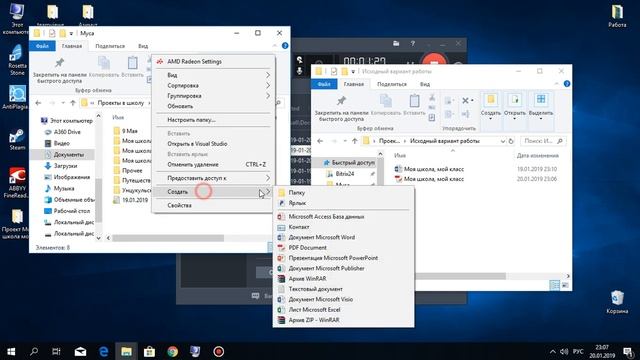Switch to details view toggle in right window
Image resolution: width=640 pixels, height=360 pixels.
point(554,285)
